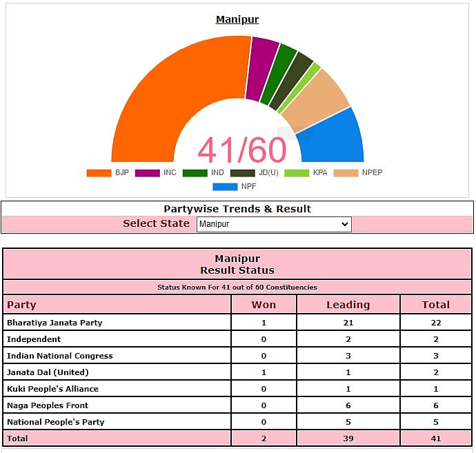Toggle the green IND legend swatch
The image size is (476, 453).
coord(195,173)
